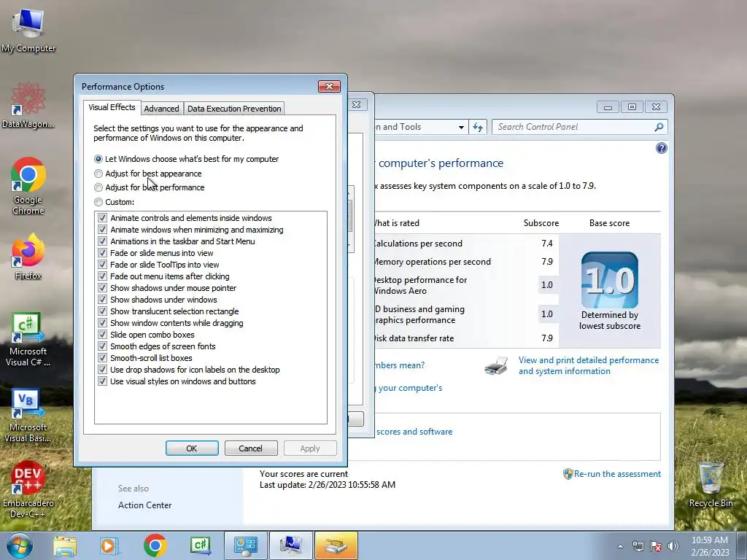Open the volume speaker tray icon
This screenshot has width=747, height=560.
coord(673,546)
